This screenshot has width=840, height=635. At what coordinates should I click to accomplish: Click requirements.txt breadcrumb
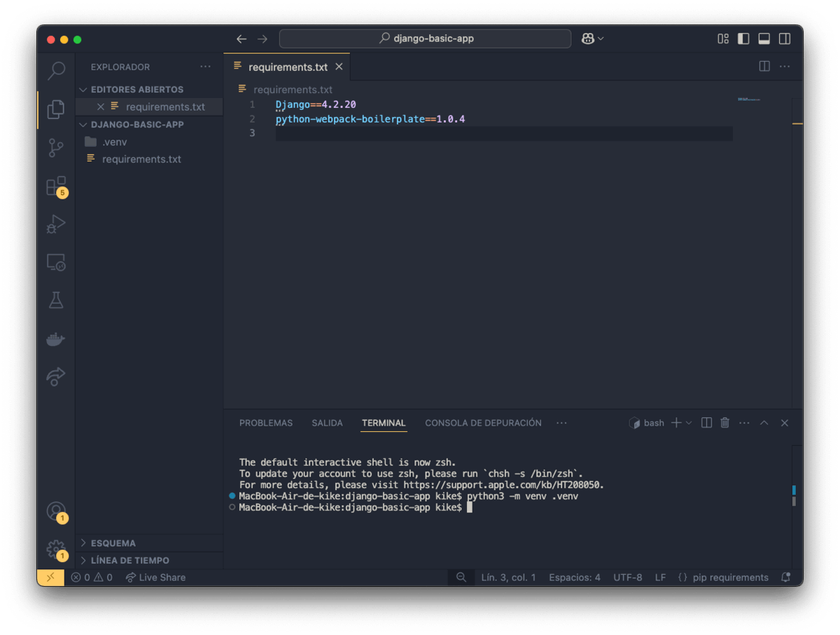293,90
